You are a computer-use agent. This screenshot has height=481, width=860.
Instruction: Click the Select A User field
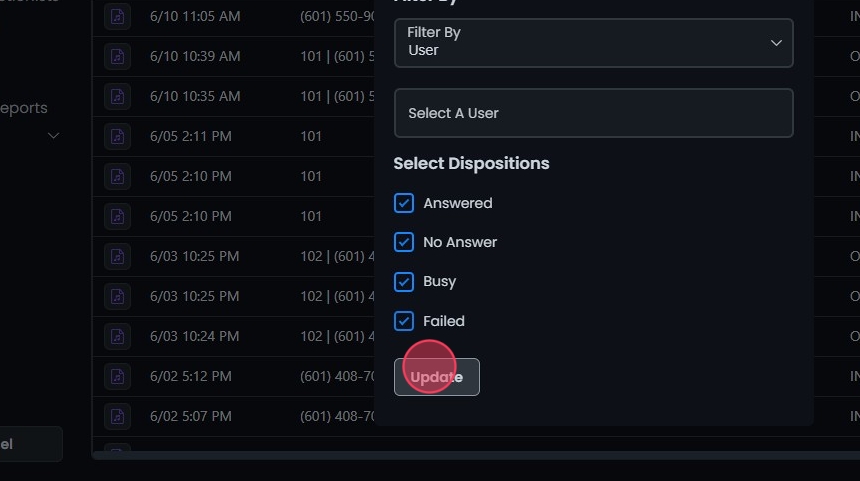tap(593, 113)
